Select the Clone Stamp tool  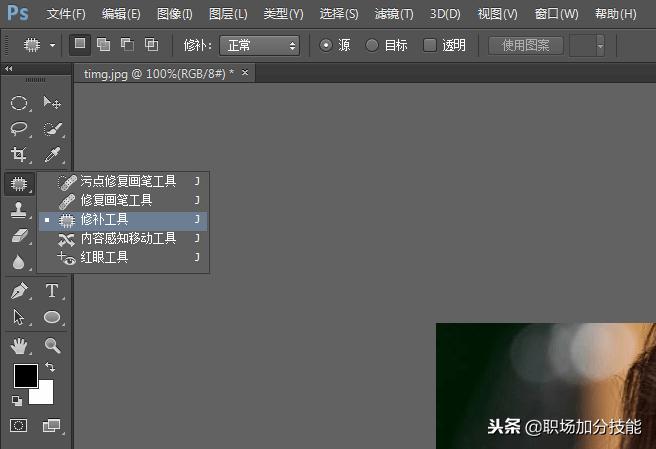(x=19, y=210)
